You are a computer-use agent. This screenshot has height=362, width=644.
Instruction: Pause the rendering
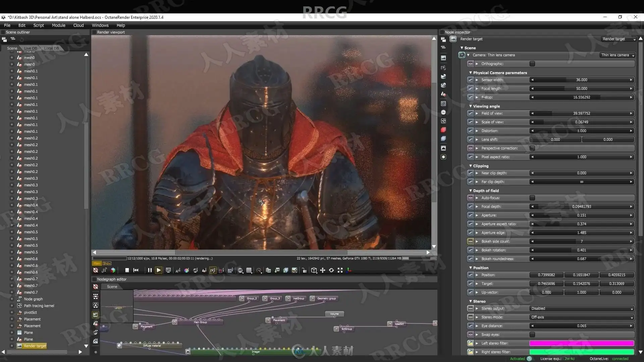[150, 270]
